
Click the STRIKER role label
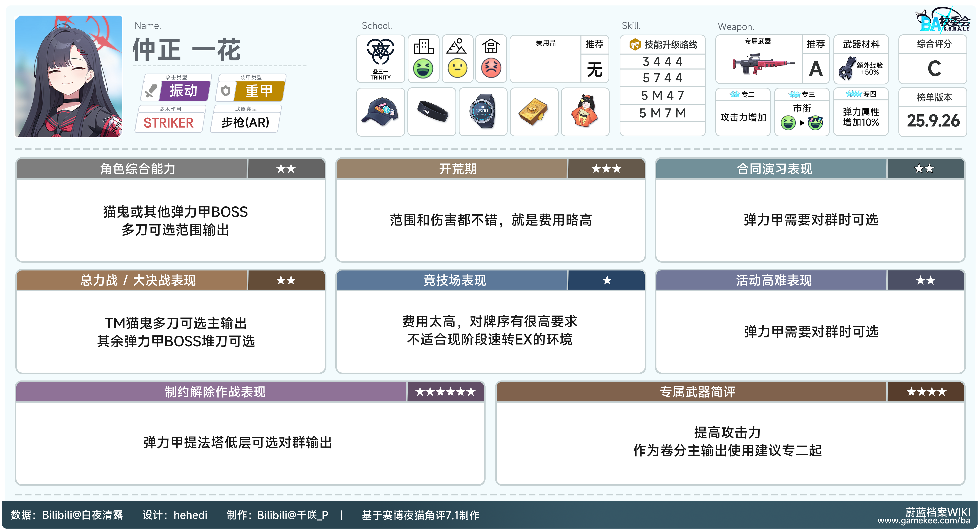tap(169, 123)
